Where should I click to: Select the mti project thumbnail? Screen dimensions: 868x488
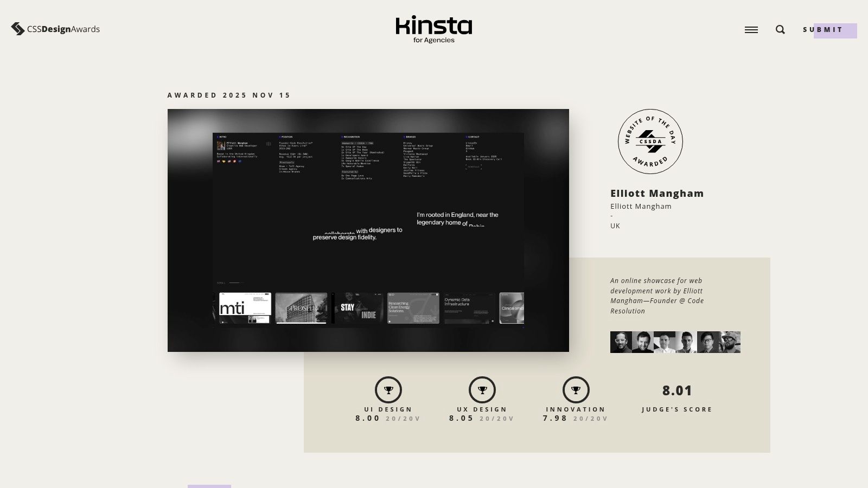click(244, 307)
